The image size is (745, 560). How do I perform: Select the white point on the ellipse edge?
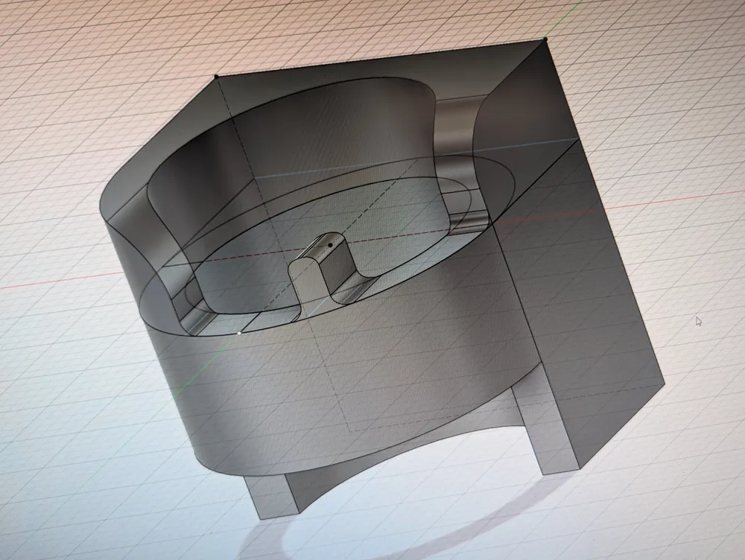239,334
